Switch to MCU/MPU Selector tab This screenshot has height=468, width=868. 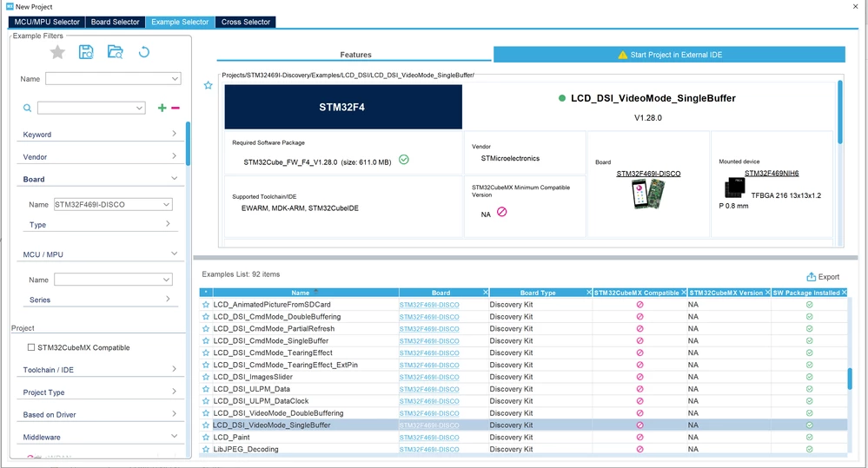point(47,22)
